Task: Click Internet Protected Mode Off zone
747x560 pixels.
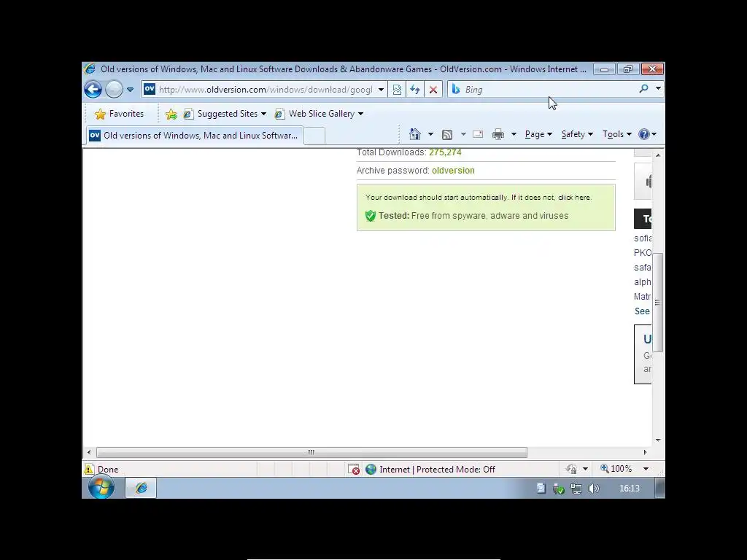Action: pos(431,470)
